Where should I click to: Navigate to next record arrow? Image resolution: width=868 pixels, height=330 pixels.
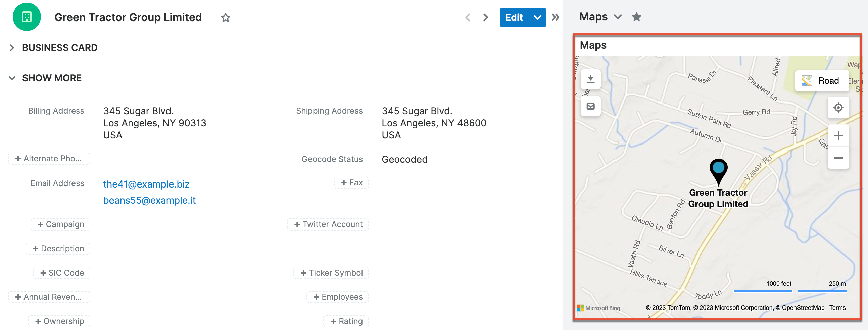pyautogui.click(x=485, y=17)
